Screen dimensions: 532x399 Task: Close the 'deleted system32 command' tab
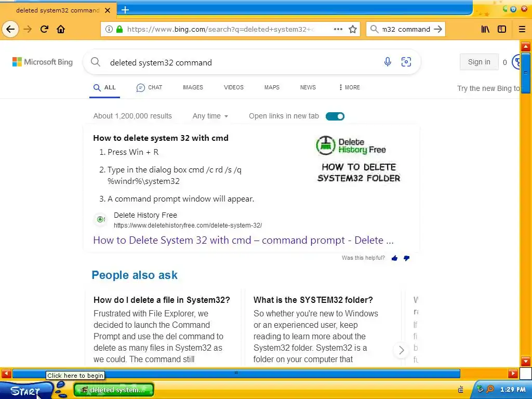[x=108, y=10]
